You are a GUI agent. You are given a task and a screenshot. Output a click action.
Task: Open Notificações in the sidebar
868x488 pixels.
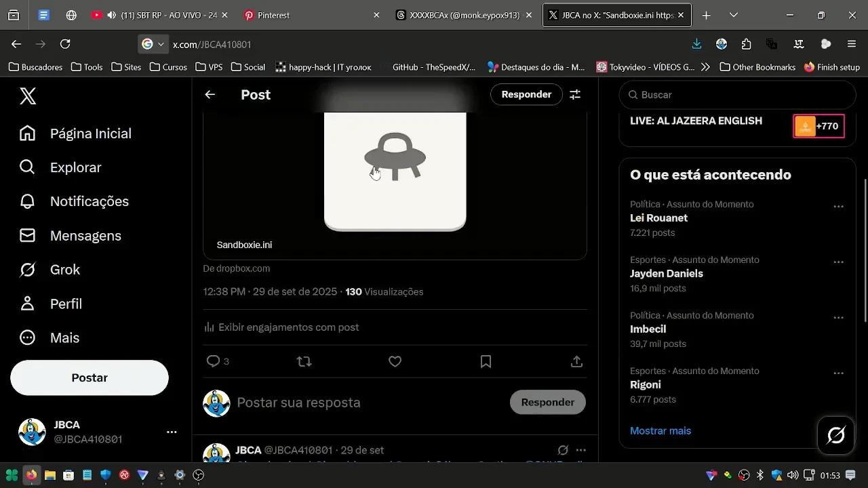[x=89, y=201]
